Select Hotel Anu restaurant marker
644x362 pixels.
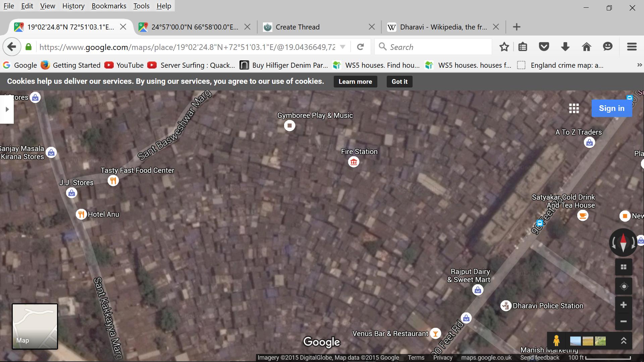pyautogui.click(x=81, y=215)
